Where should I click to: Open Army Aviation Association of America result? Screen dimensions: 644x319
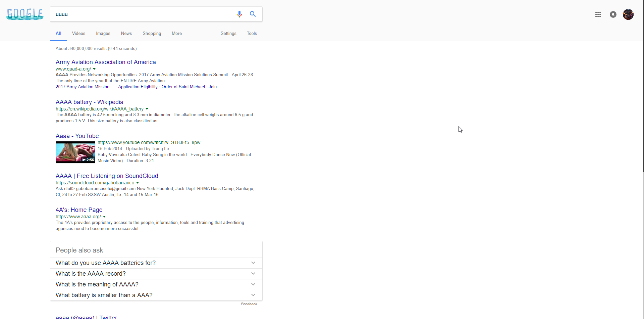106,62
